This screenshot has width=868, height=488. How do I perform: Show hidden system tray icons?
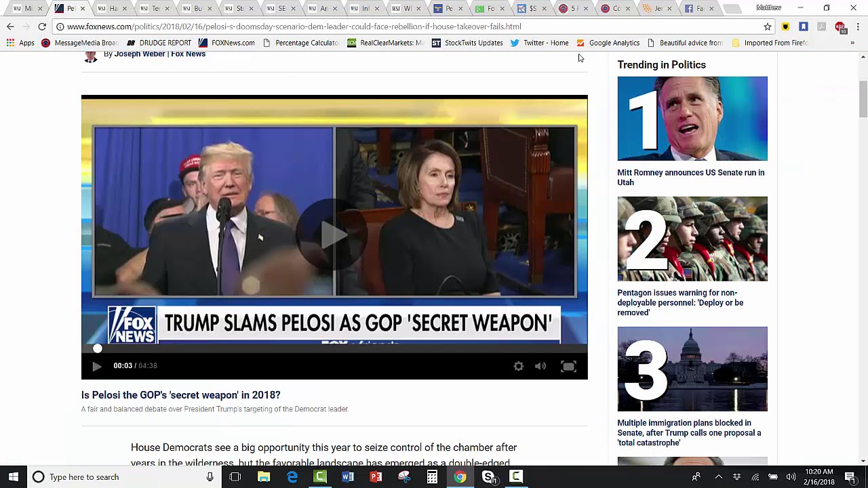(719, 477)
